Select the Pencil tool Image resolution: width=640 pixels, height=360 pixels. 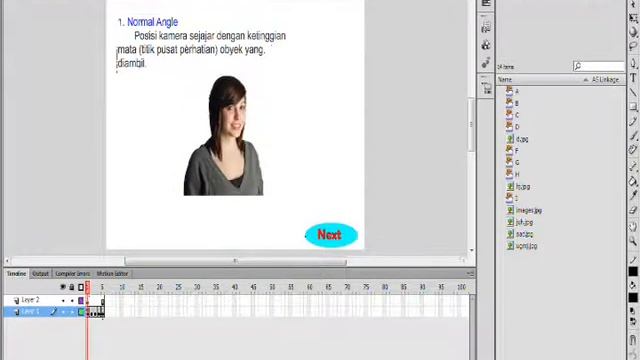pos(633,121)
